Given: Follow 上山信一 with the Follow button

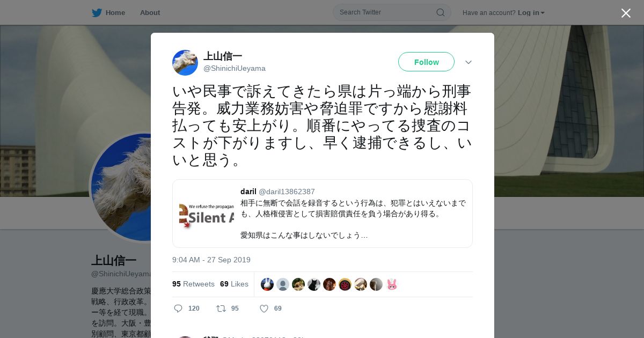Looking at the screenshot, I should click(426, 62).
